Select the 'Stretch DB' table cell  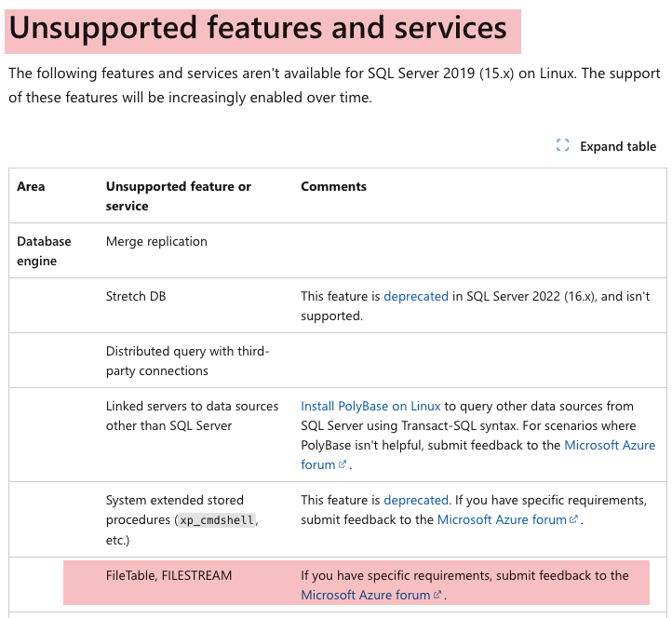(136, 296)
